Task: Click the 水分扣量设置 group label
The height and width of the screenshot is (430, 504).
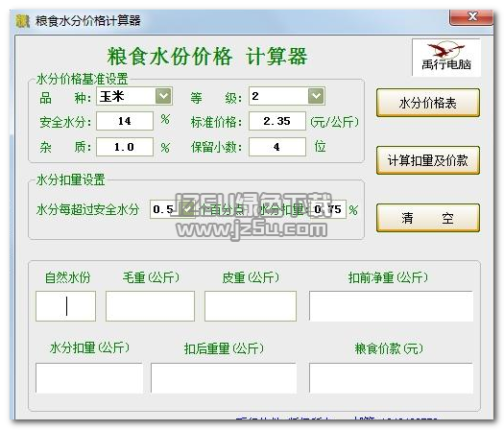Action: coord(71,180)
